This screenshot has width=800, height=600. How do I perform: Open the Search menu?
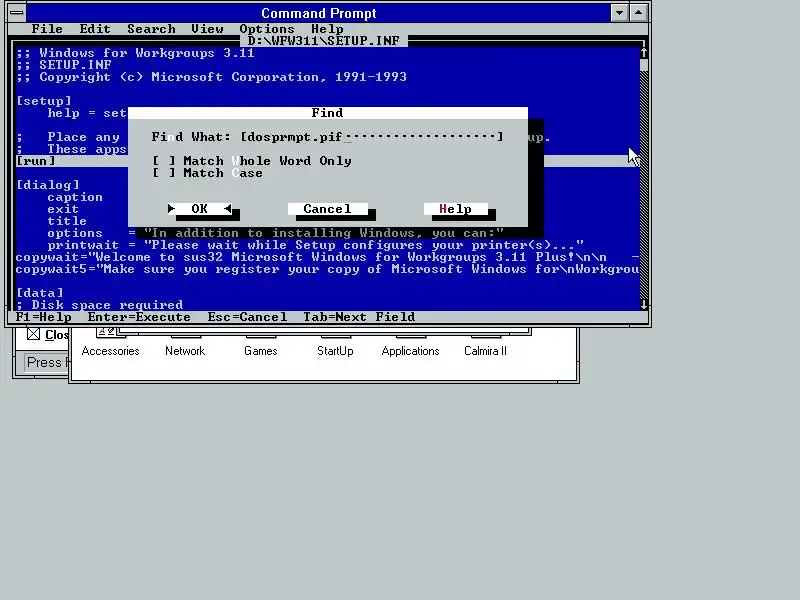pos(151,29)
